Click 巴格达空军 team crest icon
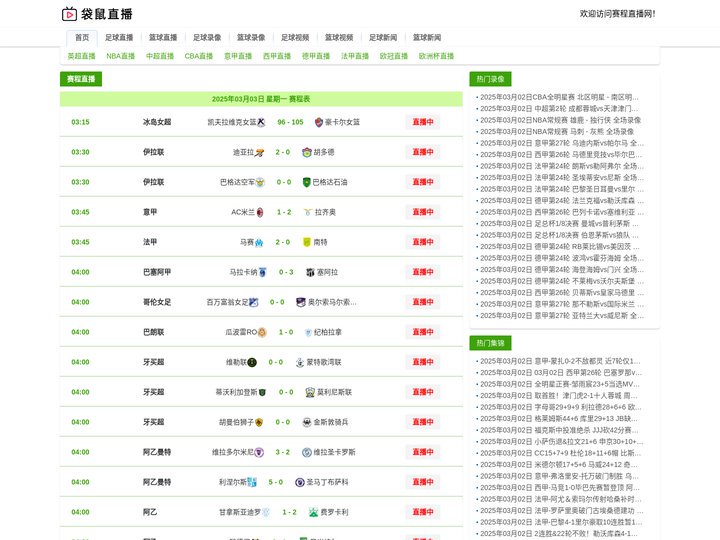The height and width of the screenshot is (540, 720). (x=260, y=182)
